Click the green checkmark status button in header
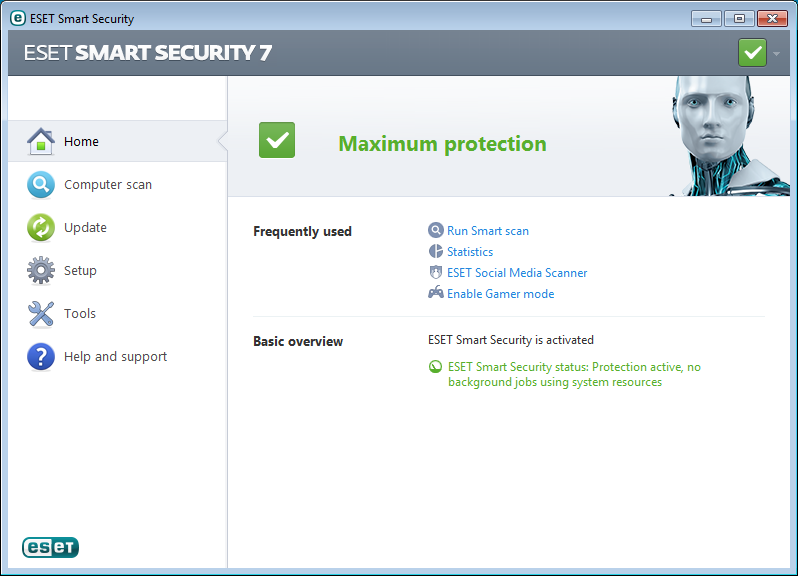 [752, 52]
